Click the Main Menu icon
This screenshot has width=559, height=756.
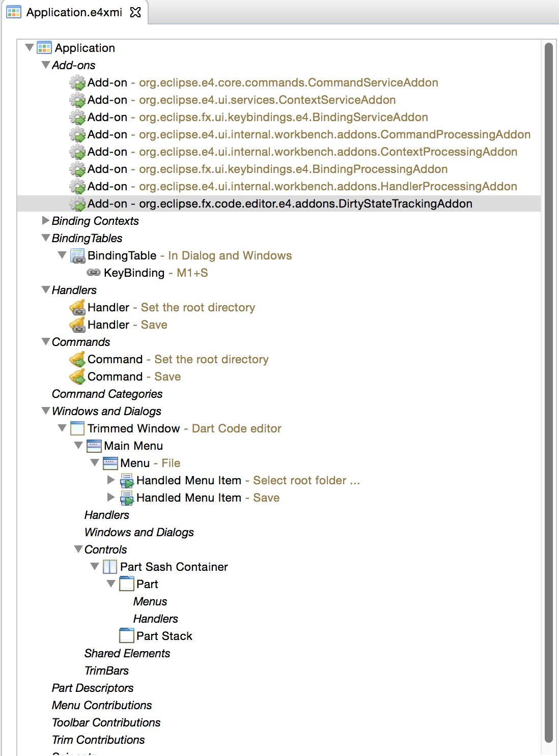(x=94, y=446)
